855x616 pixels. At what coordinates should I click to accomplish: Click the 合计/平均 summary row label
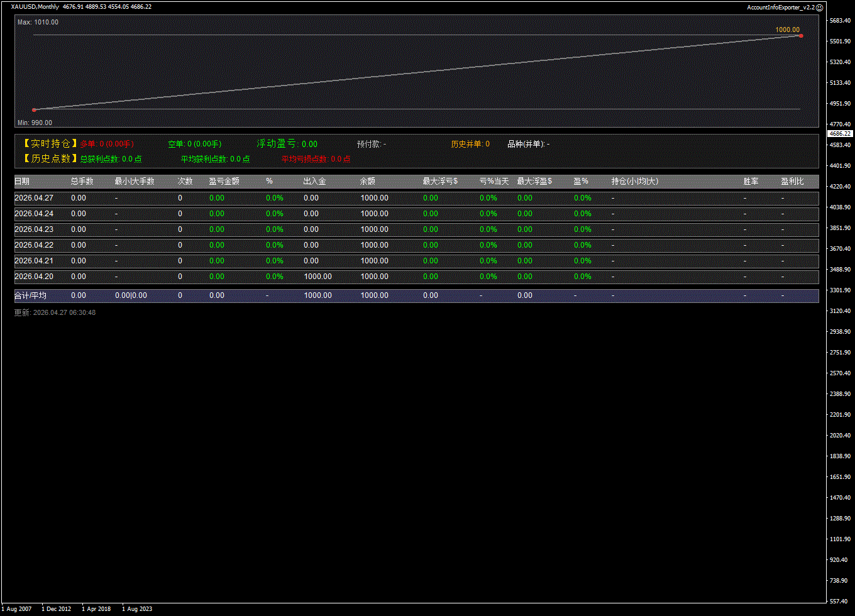[x=30, y=295]
